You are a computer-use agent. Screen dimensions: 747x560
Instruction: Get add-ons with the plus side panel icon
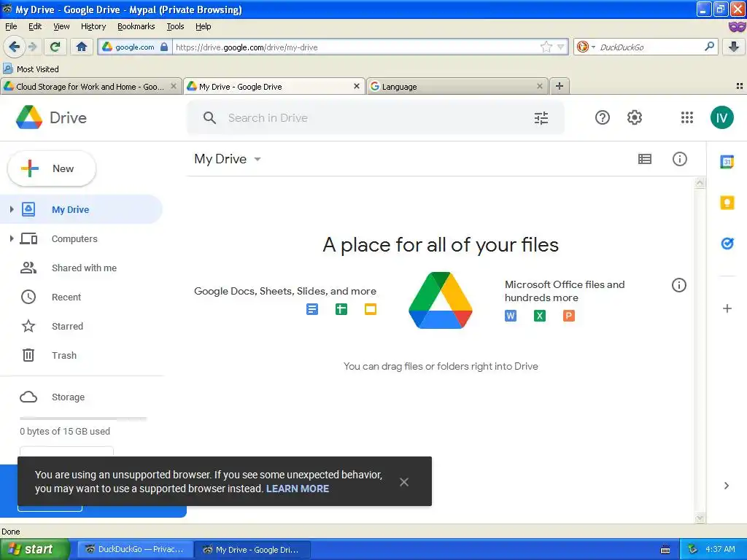coord(727,308)
